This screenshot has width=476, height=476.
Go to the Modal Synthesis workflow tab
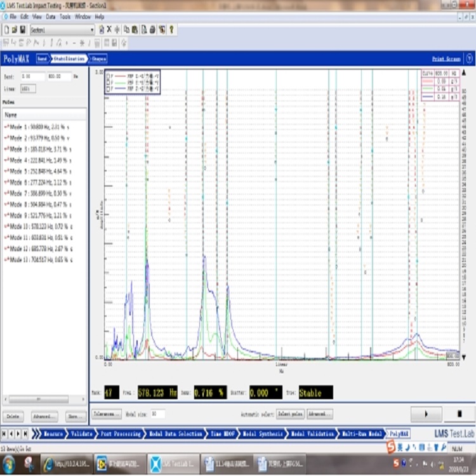tap(263, 434)
